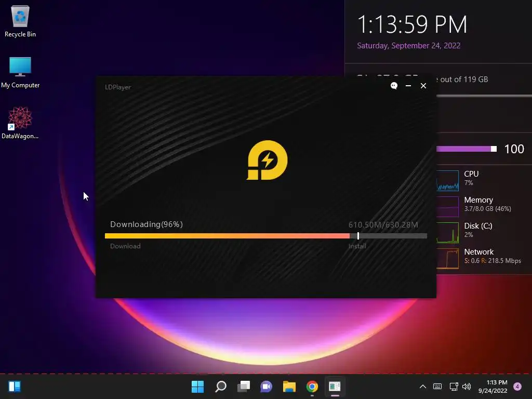Viewport: 532px width, 399px height.
Task: Select the My Computer desktop icon
Action: coord(20,73)
